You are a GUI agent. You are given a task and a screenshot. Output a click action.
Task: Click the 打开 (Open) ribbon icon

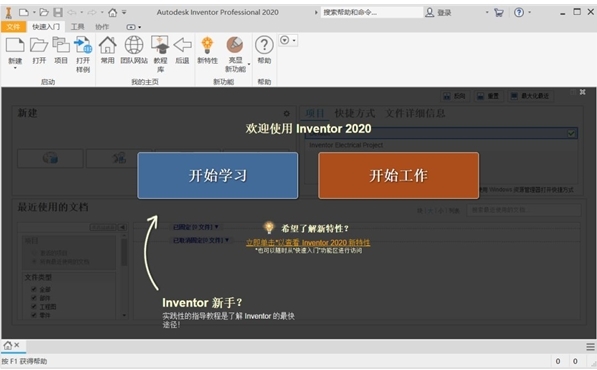pyautogui.click(x=39, y=45)
